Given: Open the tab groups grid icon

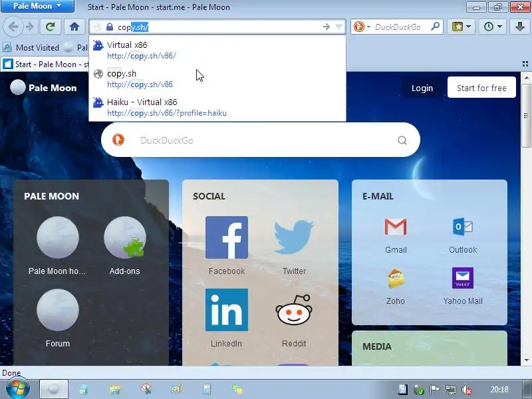Looking at the screenshot, I should (x=525, y=64).
